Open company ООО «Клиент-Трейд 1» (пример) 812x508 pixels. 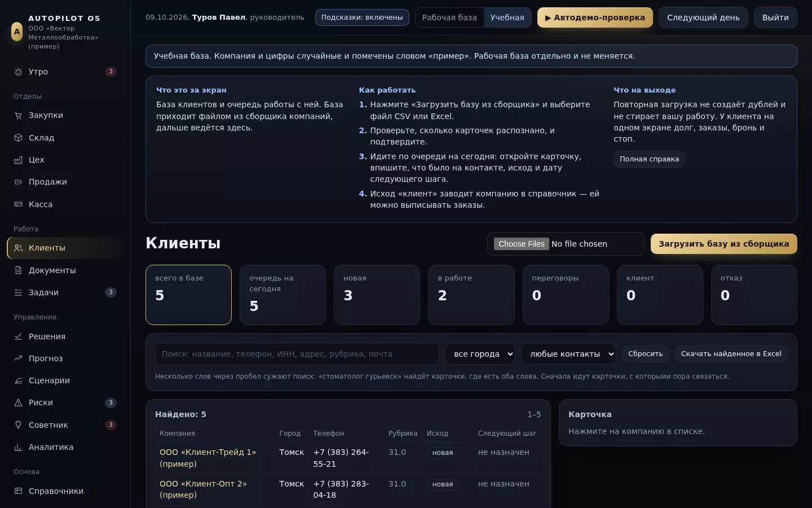click(208, 458)
